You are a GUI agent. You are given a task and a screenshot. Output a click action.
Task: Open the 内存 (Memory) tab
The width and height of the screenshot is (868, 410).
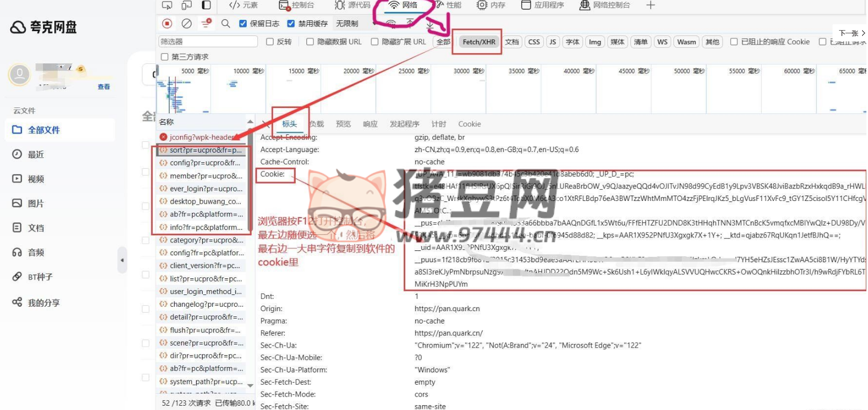click(x=491, y=5)
